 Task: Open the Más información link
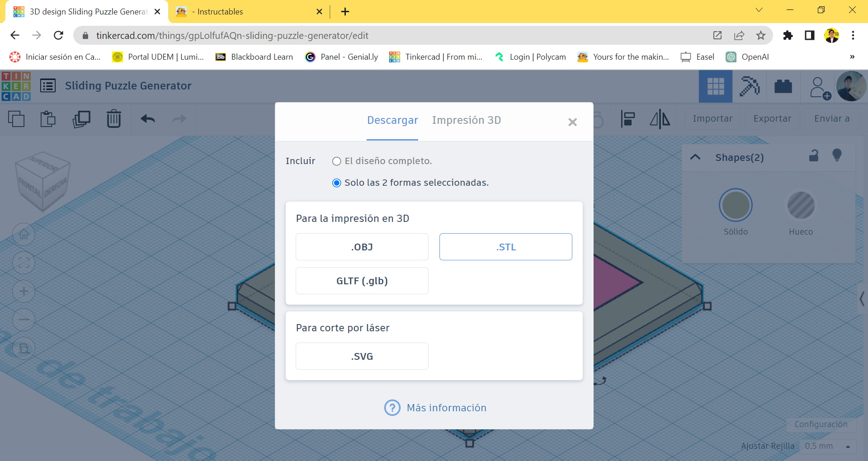435,408
